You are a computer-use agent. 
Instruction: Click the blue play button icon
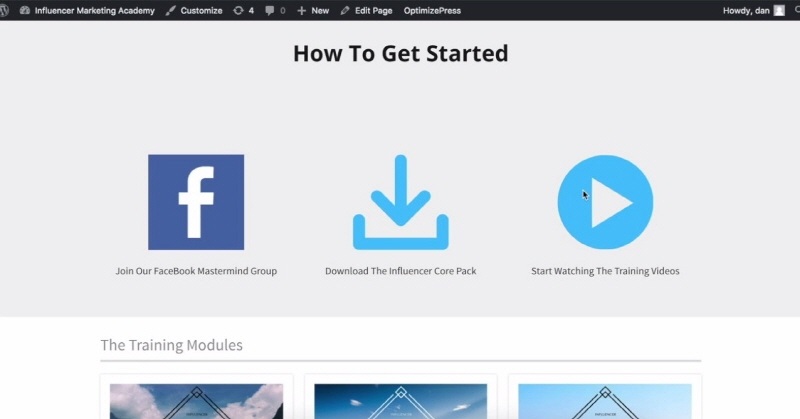point(605,202)
